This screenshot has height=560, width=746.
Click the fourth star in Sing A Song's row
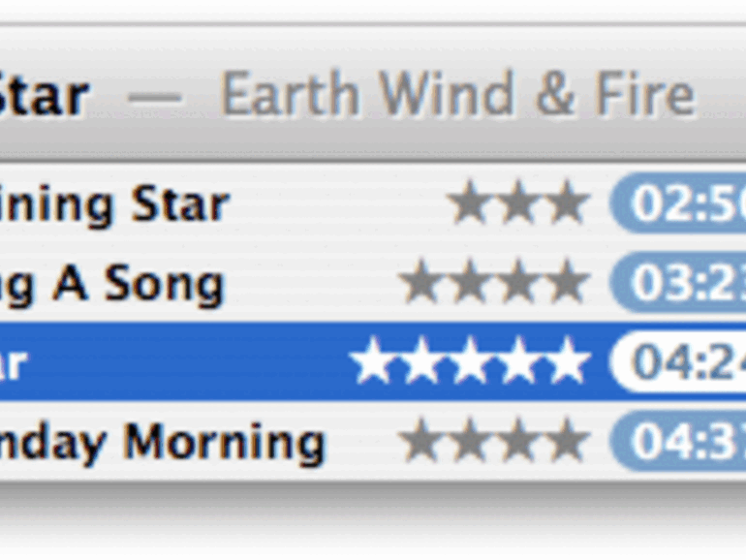pyautogui.click(x=567, y=282)
